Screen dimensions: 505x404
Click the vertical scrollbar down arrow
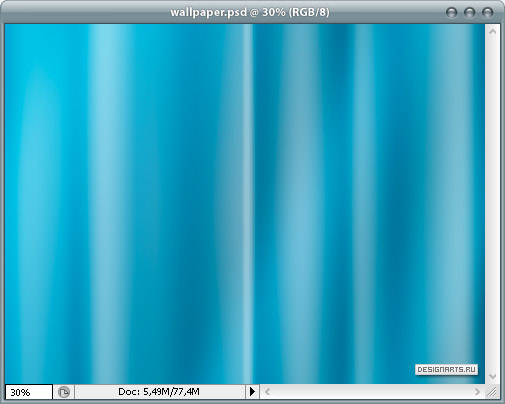[493, 376]
